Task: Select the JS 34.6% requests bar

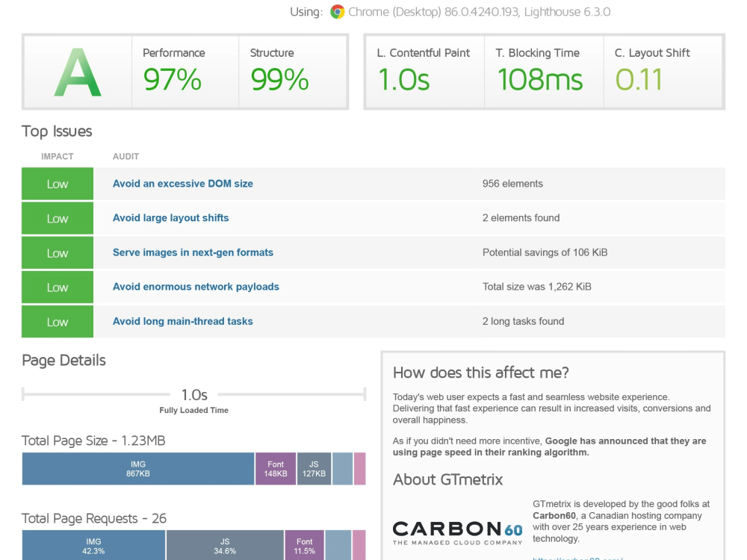Action: coord(225,546)
